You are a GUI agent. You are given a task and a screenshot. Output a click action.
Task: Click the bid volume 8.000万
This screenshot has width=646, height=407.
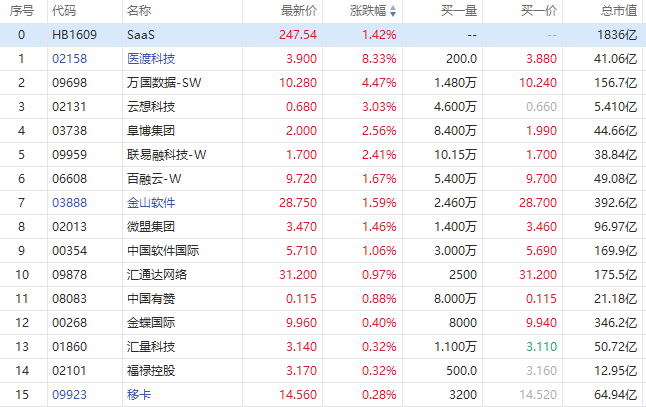pos(455,299)
